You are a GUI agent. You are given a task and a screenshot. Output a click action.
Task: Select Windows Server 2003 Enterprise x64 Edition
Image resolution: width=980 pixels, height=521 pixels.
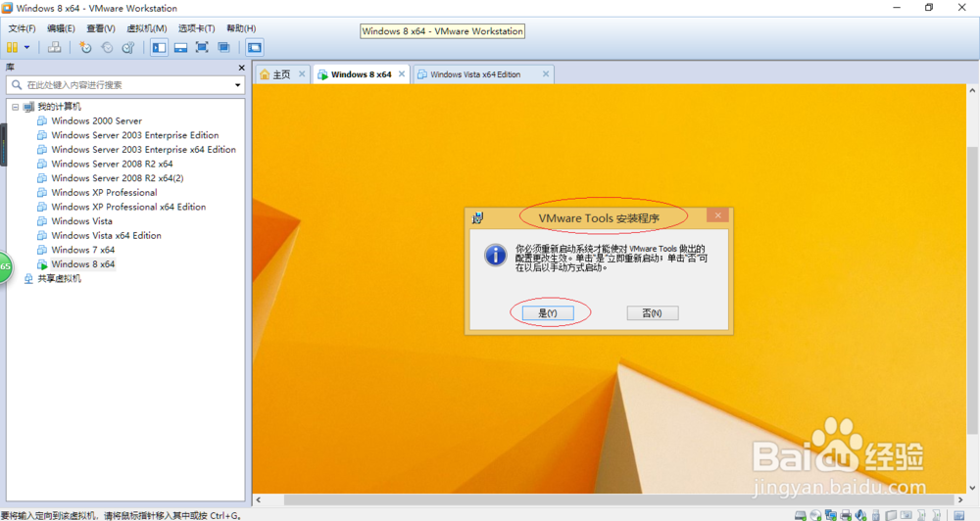coord(144,149)
